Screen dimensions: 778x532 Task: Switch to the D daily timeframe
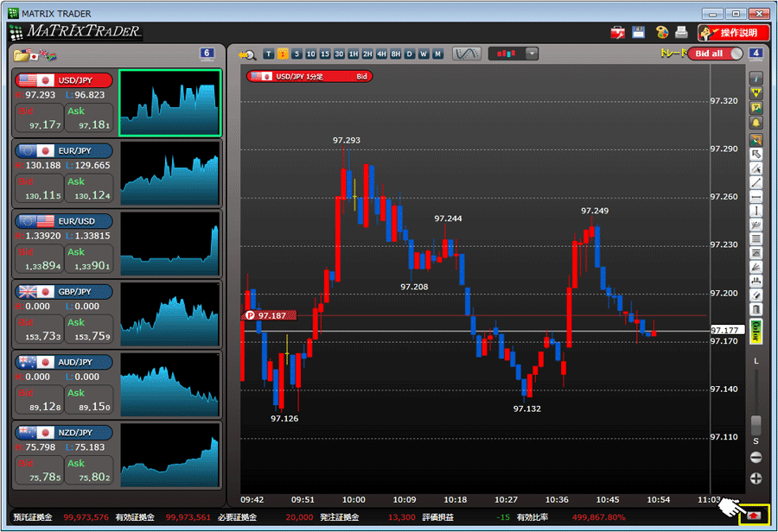pyautogui.click(x=410, y=54)
